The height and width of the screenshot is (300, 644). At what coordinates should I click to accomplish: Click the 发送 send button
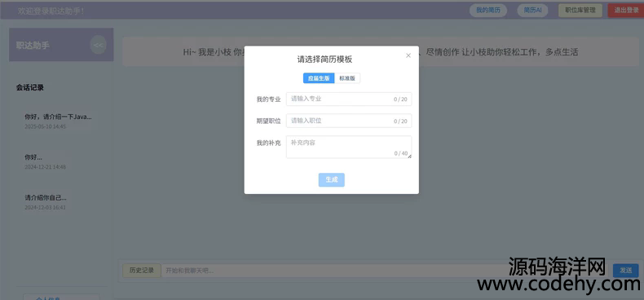(x=625, y=271)
